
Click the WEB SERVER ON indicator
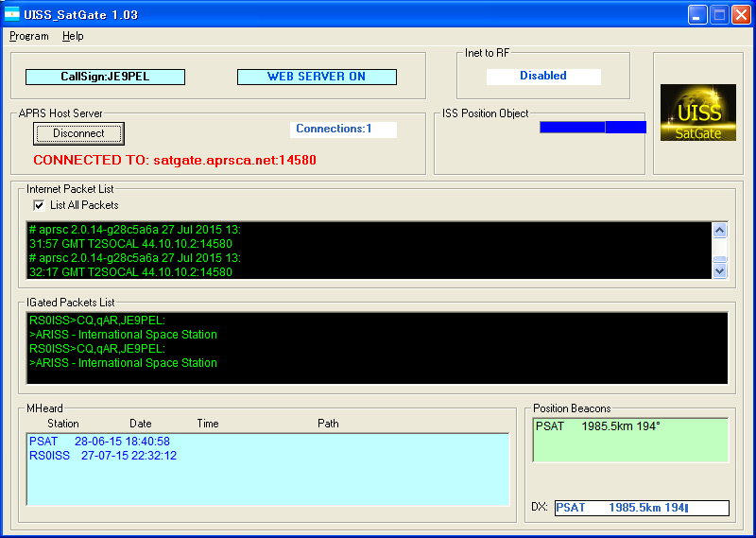pos(317,77)
